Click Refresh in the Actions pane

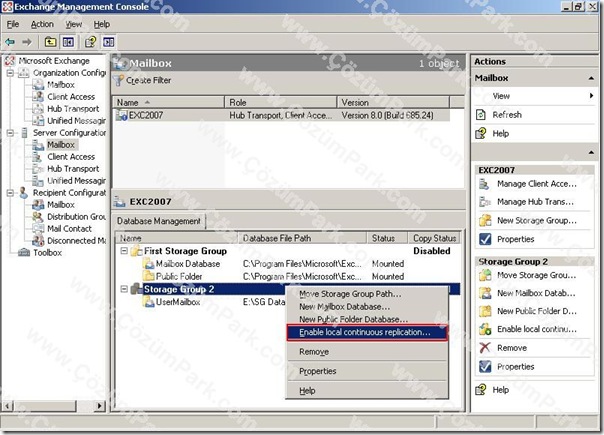(507, 115)
